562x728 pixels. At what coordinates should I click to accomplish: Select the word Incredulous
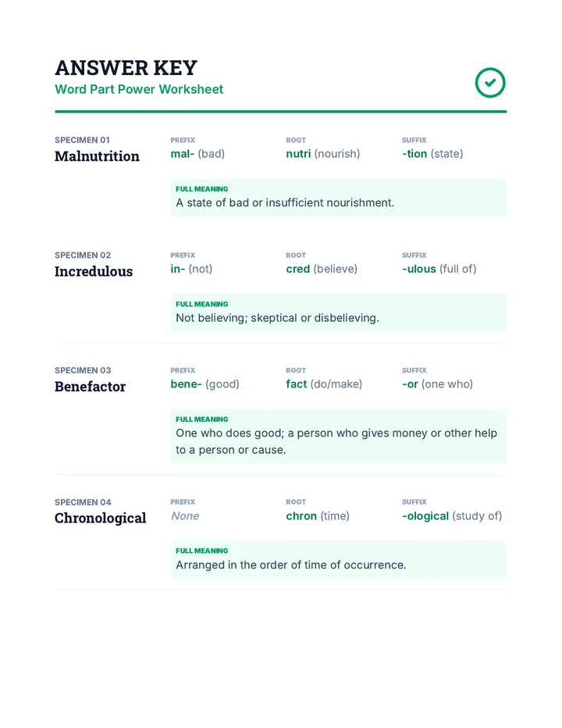tap(94, 271)
